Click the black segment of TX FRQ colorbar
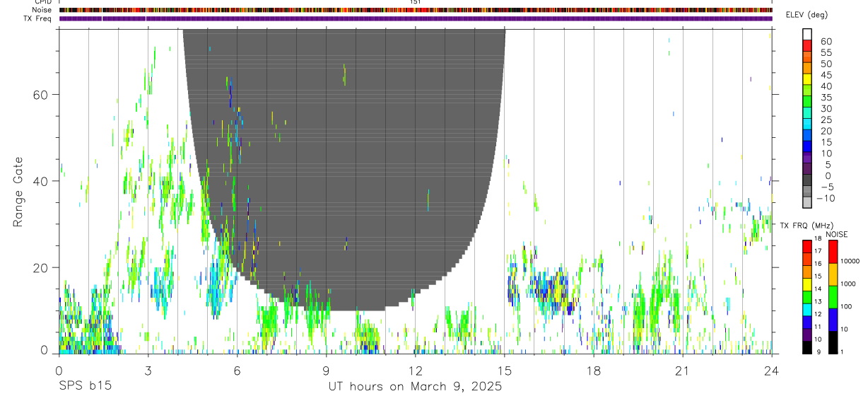Image resolution: width=868 pixels, height=401 pixels. pyautogui.click(x=807, y=347)
